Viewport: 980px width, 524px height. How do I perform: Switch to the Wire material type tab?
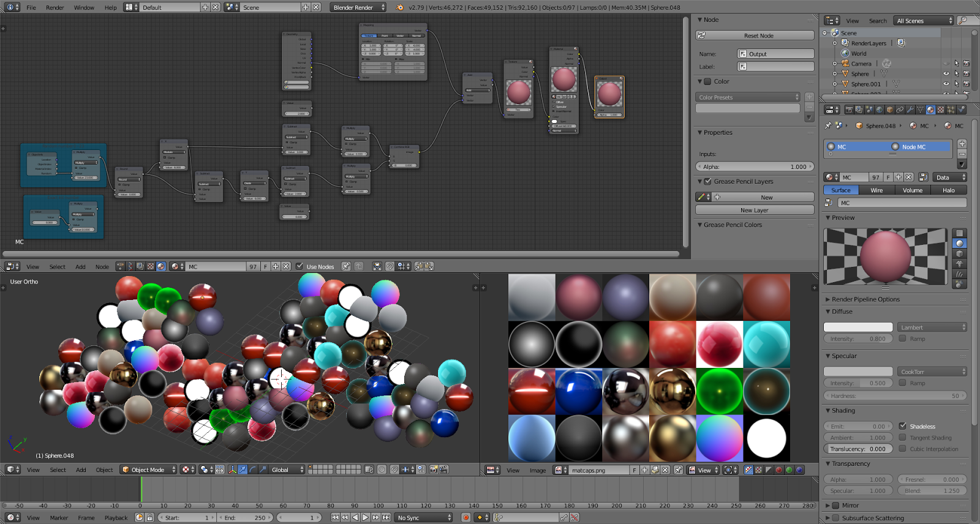tap(876, 190)
